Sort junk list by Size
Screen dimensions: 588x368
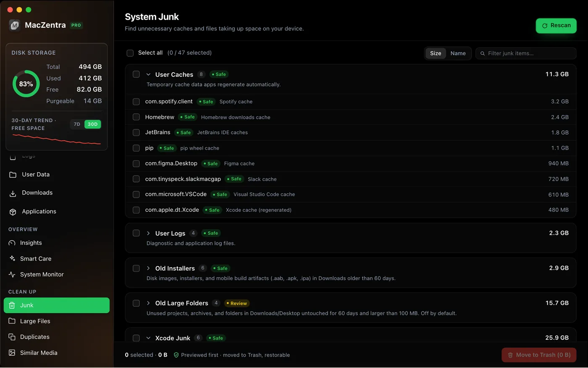(436, 53)
